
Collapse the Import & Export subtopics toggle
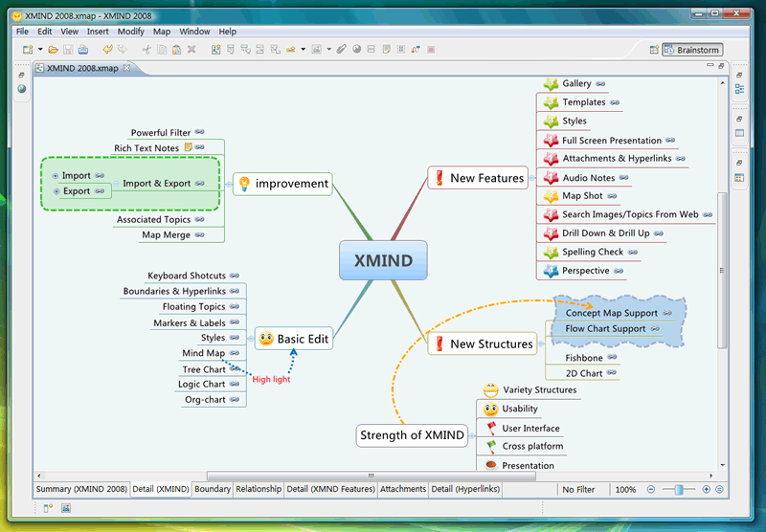(x=116, y=184)
